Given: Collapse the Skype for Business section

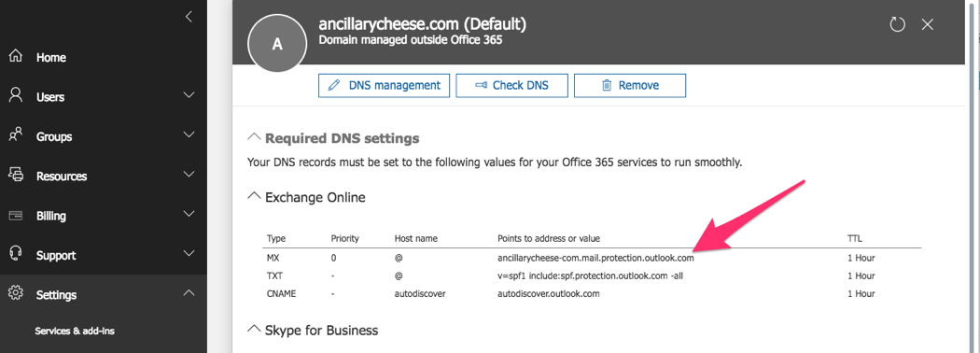Looking at the screenshot, I should (254, 328).
